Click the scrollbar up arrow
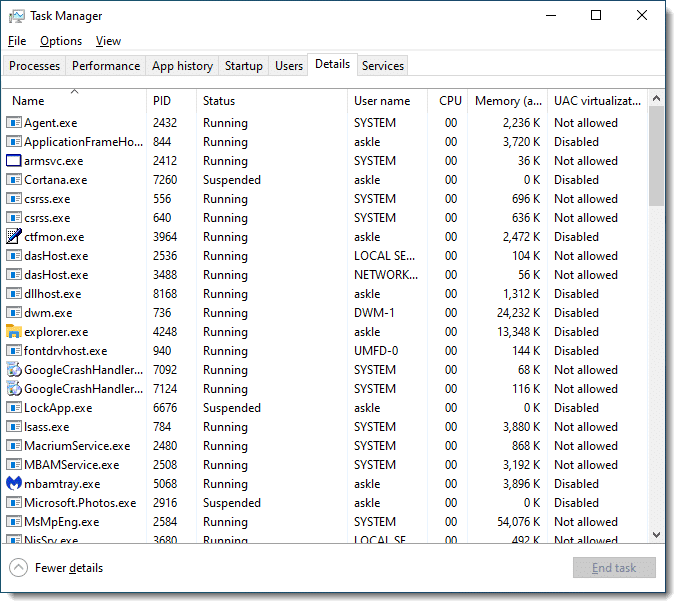The width and height of the screenshot is (681, 608). coord(657,99)
